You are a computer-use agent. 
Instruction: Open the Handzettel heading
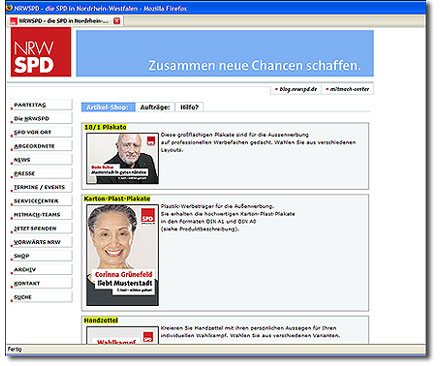coord(101,320)
